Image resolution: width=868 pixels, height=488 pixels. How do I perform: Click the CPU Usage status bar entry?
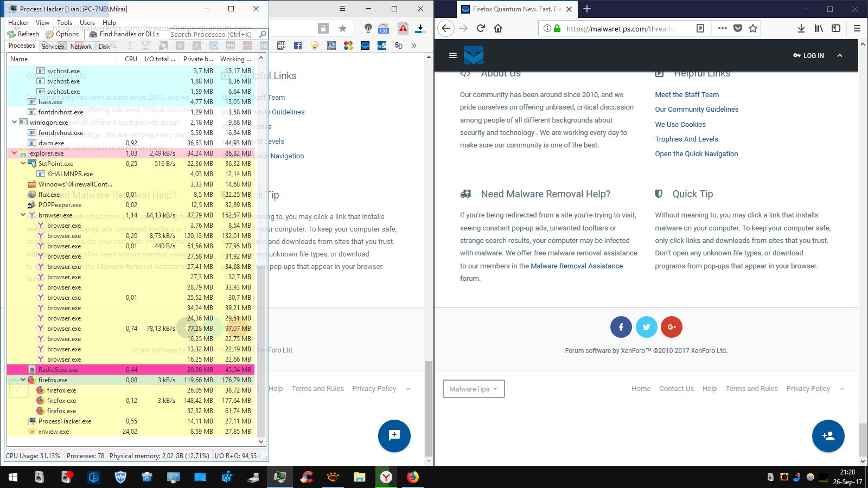coord(33,456)
